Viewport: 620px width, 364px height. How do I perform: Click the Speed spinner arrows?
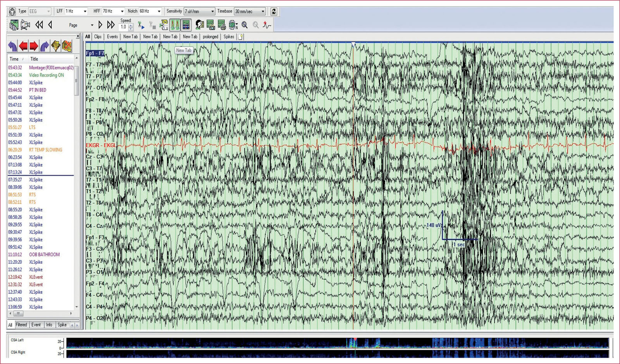[131, 27]
